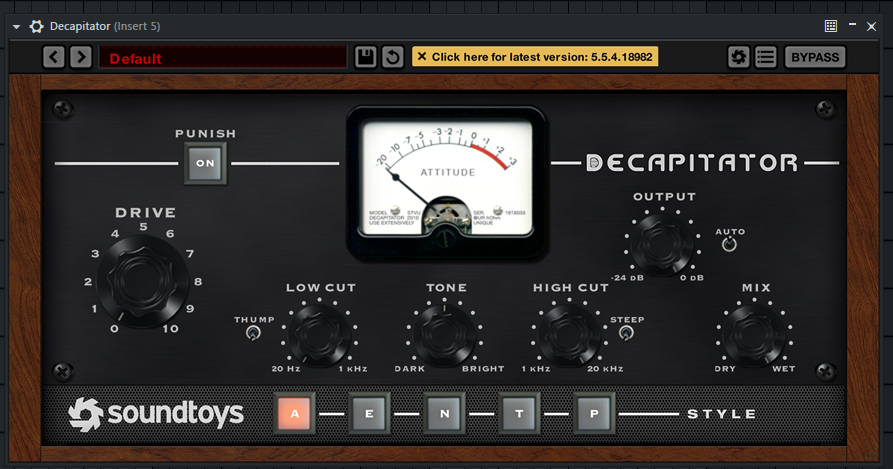Select style A
Image resolution: width=893 pixels, height=469 pixels.
pos(294,414)
